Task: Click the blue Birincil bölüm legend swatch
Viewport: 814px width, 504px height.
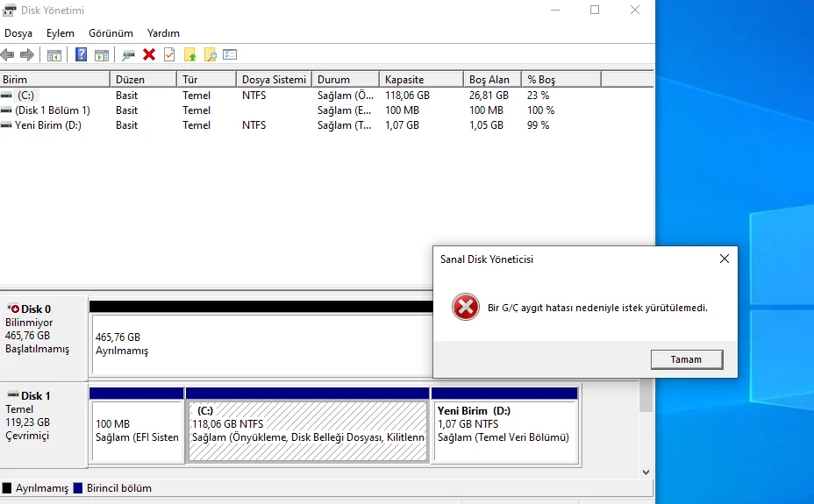Action: (x=78, y=488)
